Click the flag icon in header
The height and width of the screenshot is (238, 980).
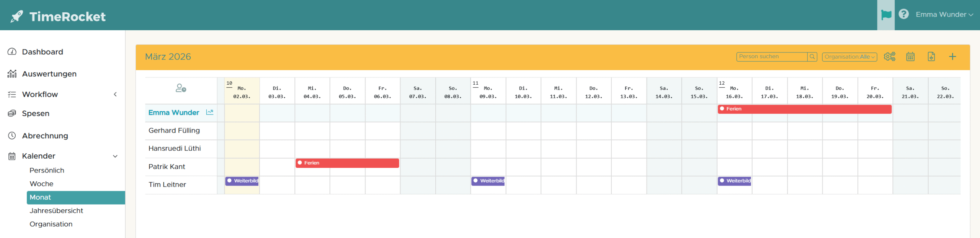click(x=886, y=15)
